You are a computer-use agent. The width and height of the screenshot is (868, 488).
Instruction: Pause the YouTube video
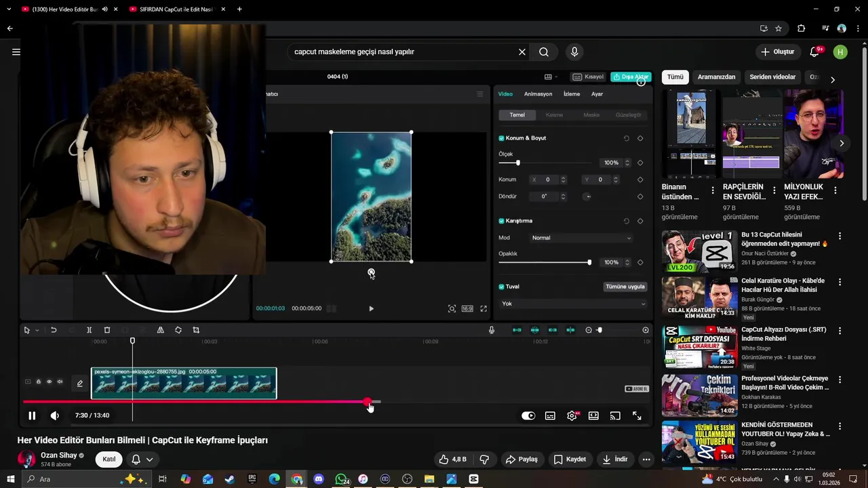point(32,415)
